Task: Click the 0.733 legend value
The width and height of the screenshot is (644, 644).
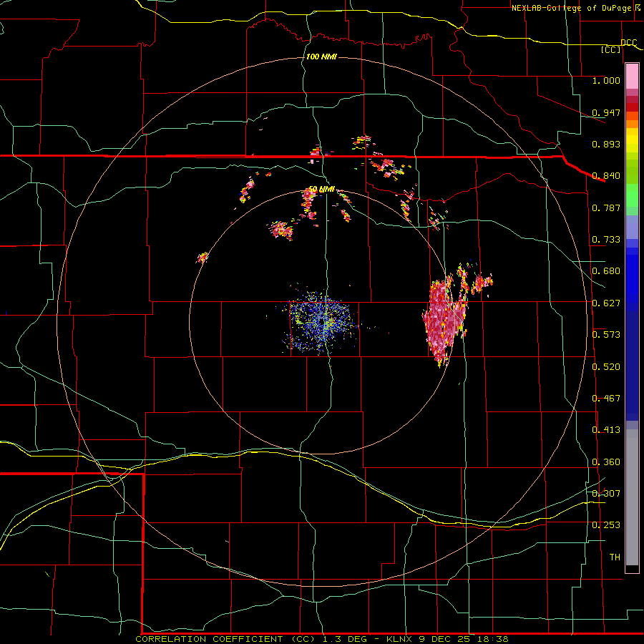Action: pos(606,240)
